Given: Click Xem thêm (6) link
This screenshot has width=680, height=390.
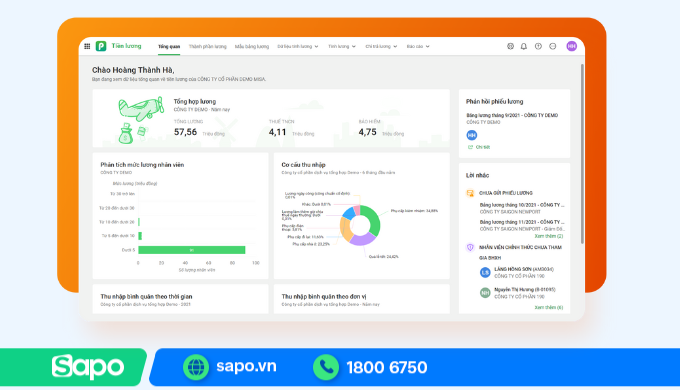Looking at the screenshot, I should click(x=549, y=307).
